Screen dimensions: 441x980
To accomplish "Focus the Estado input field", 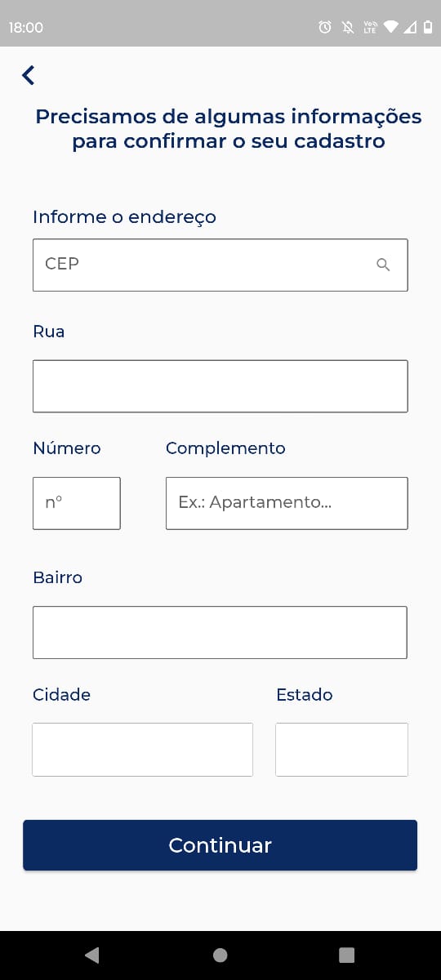I will (x=341, y=749).
